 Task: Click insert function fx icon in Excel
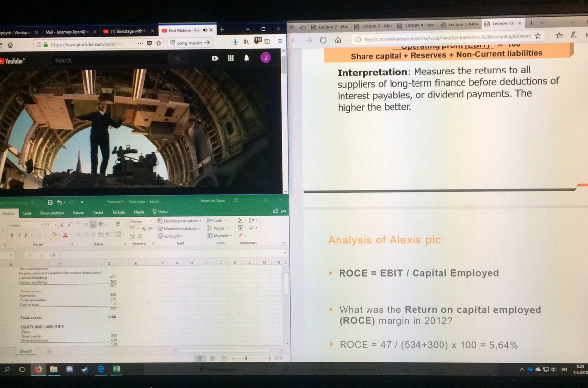[53, 255]
